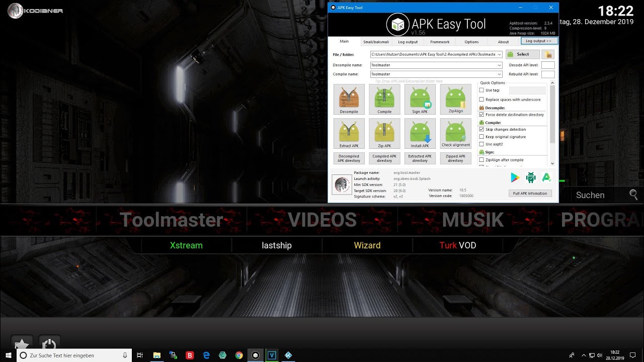
Task: Click the Kodi favourites star icon
Action: pos(22,345)
